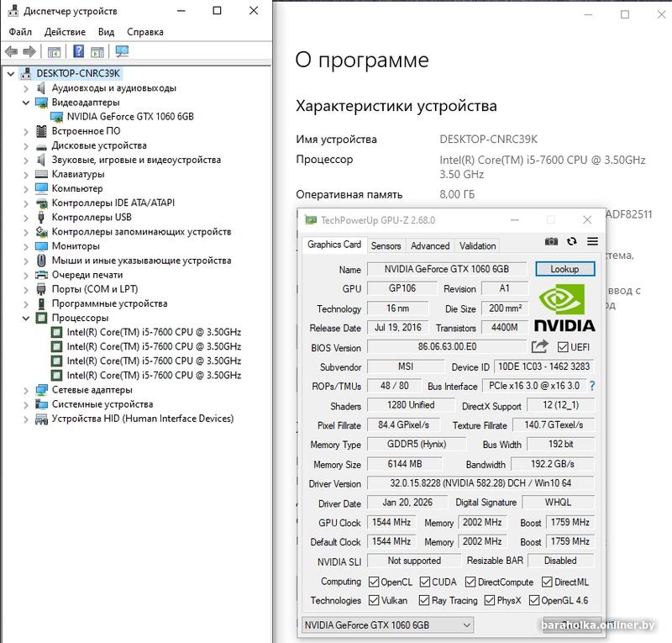Click the Встроенное ПО firmware icon

pos(41,131)
